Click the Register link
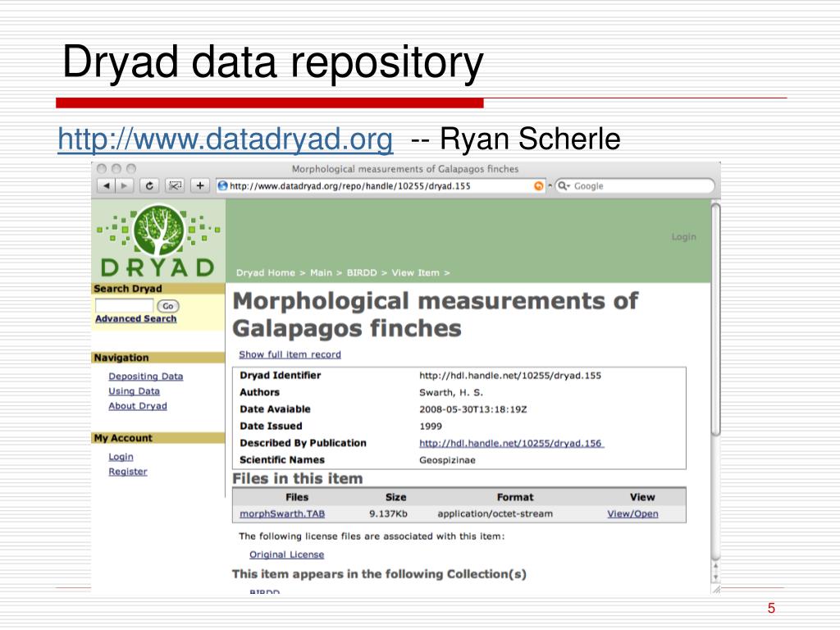Image resolution: width=840 pixels, height=630 pixels. click(x=127, y=472)
